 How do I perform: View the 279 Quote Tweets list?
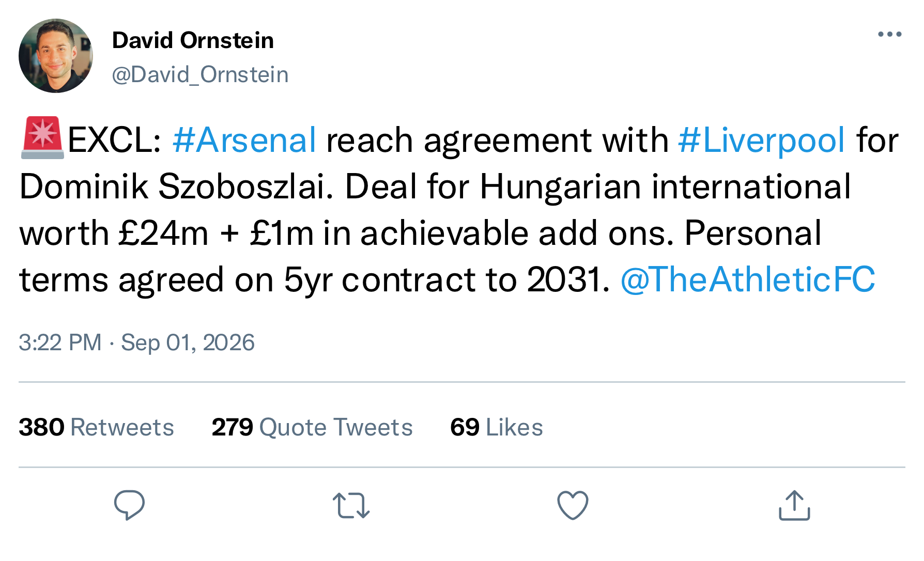tap(312, 427)
